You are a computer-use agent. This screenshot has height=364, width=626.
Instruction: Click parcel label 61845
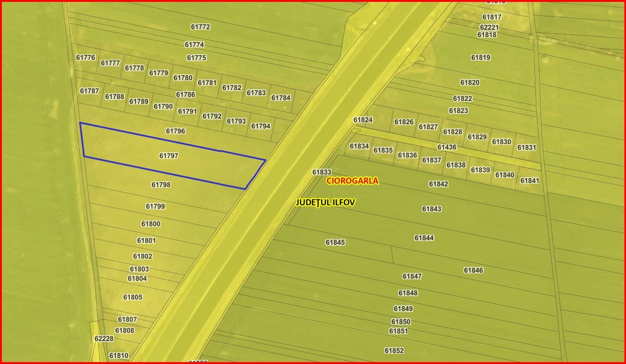point(335,243)
